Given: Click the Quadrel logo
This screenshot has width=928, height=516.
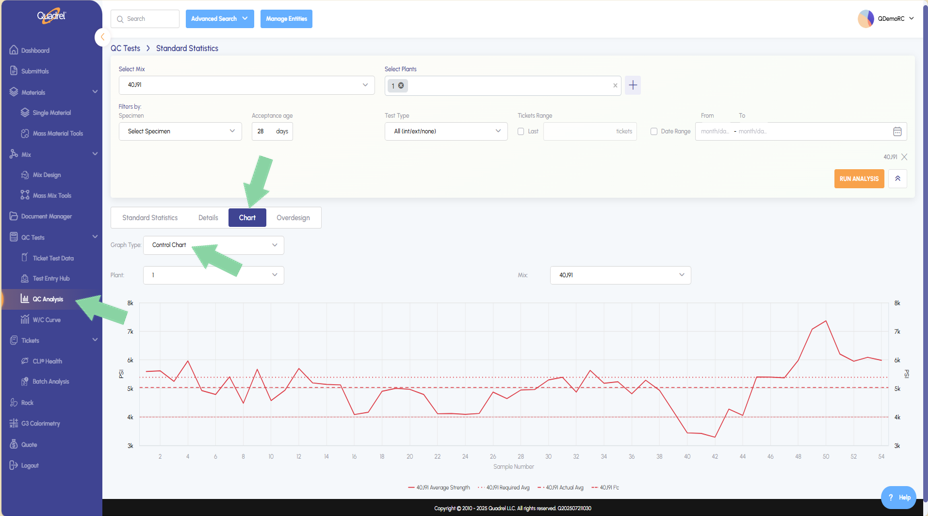Looking at the screenshot, I should (x=51, y=16).
